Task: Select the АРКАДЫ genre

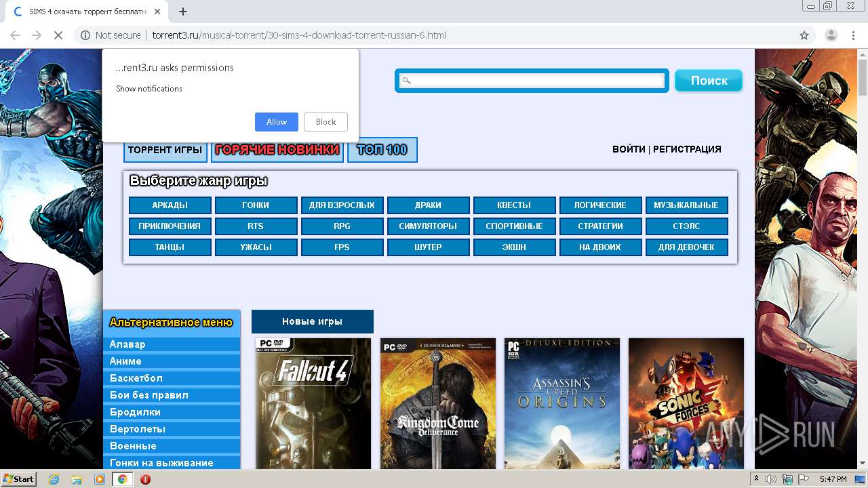Action: (x=170, y=205)
